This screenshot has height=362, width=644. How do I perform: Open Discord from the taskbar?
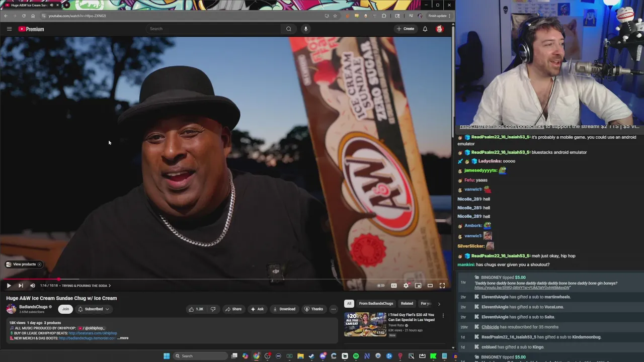(x=323, y=356)
